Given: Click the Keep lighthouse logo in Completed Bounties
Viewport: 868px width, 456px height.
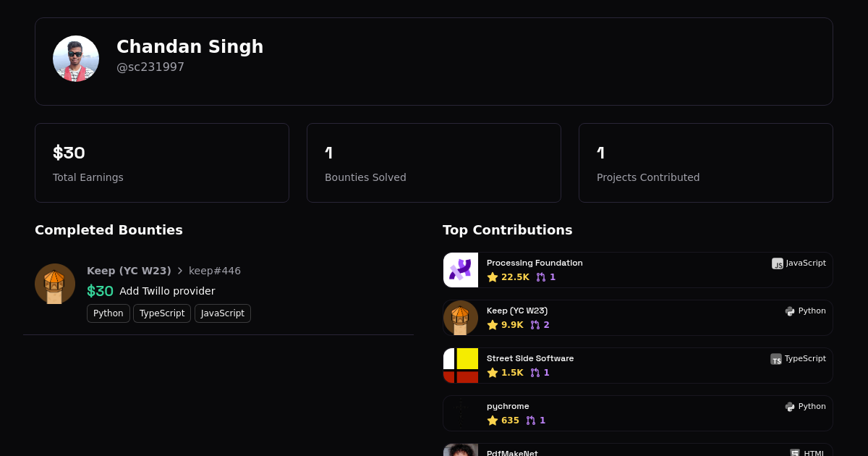Looking at the screenshot, I should (x=55, y=284).
